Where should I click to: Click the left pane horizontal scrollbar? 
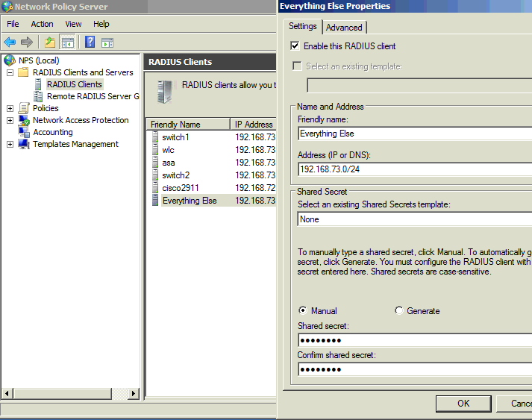71,393
